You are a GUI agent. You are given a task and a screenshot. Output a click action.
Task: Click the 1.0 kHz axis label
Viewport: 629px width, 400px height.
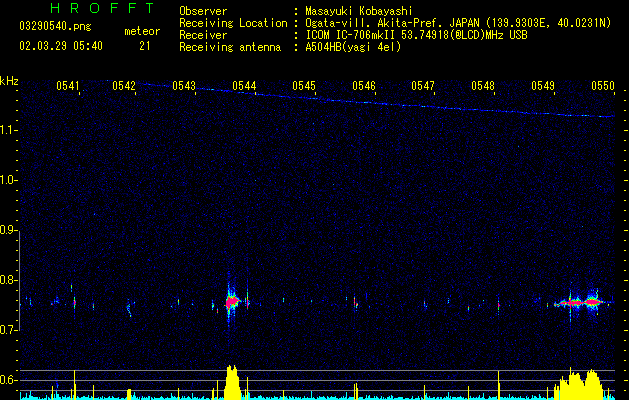tap(8, 180)
